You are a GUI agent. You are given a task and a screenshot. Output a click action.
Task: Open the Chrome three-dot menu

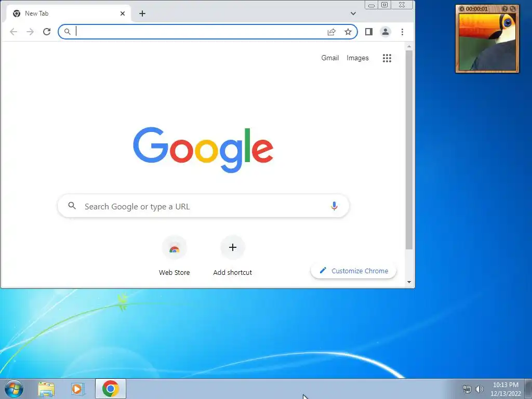pos(403,32)
